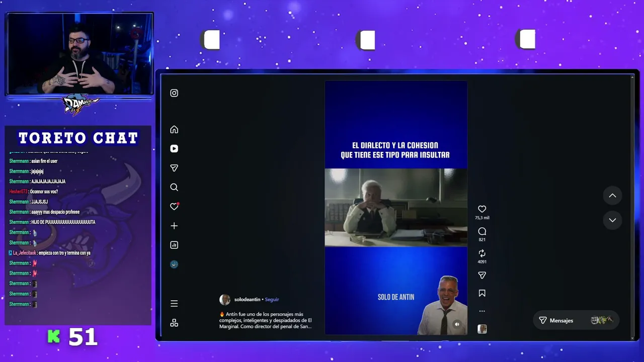Click the chat message "empieza con tro y termina con ya"

(x=64, y=253)
